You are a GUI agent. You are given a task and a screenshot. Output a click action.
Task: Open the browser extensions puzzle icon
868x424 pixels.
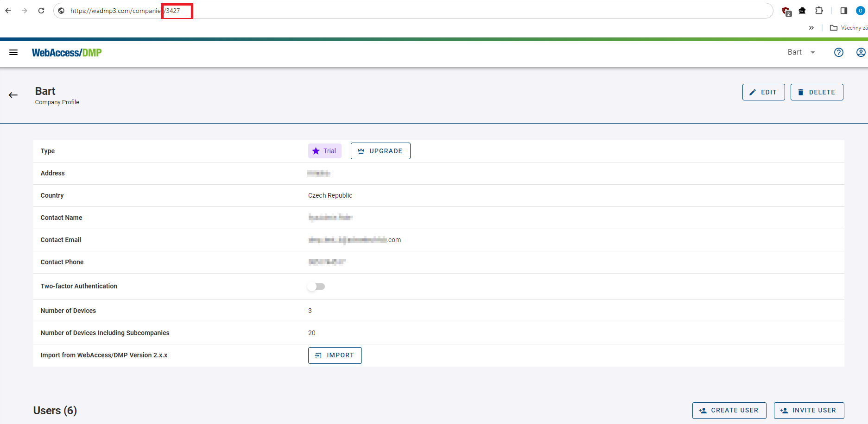coord(819,11)
